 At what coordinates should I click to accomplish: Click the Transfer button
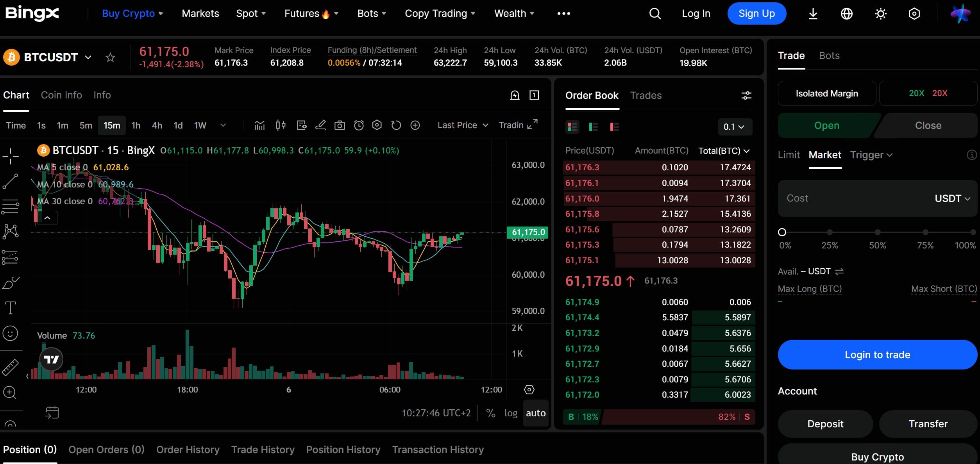tap(928, 424)
